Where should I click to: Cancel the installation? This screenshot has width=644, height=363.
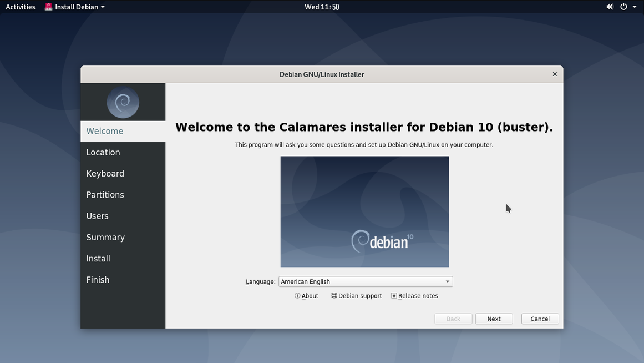point(540,319)
